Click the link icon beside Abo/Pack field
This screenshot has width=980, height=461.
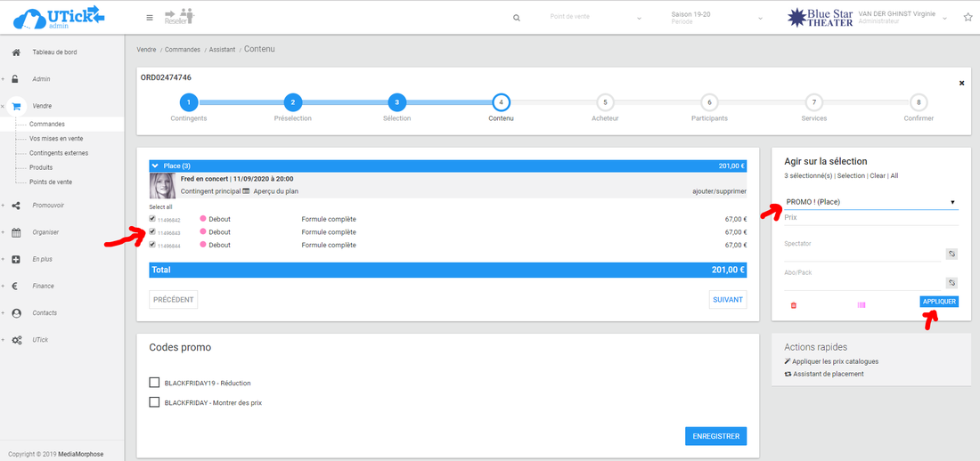pyautogui.click(x=951, y=283)
